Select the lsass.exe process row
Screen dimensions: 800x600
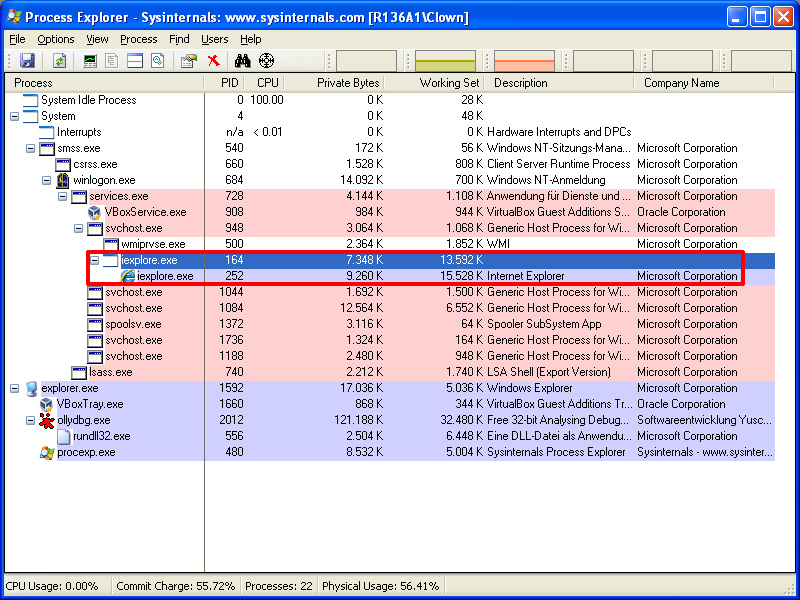coord(110,372)
